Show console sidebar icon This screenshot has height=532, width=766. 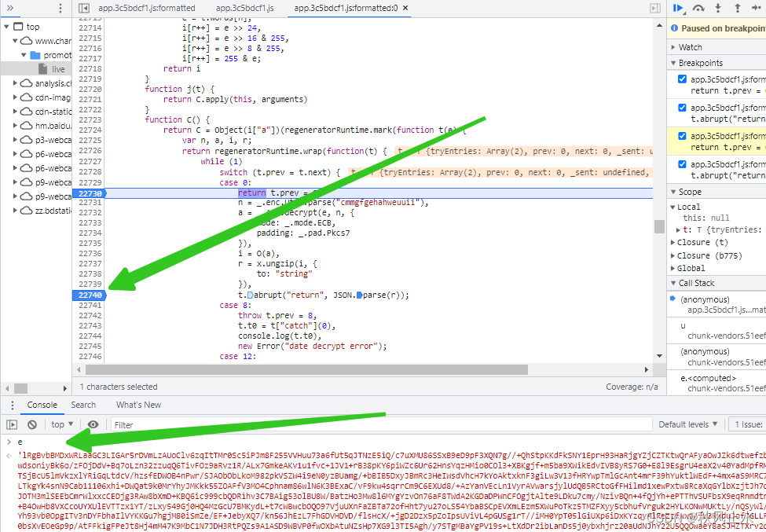pyautogui.click(x=13, y=424)
